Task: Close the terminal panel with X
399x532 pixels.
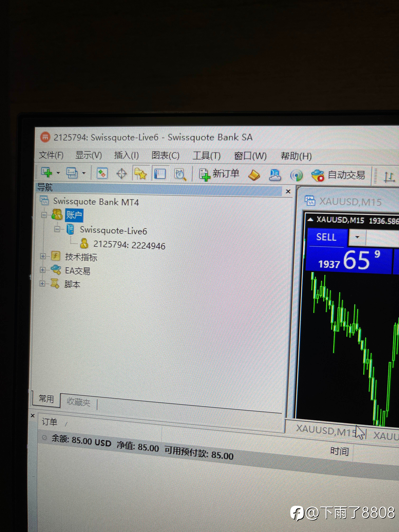Action: coord(33,415)
